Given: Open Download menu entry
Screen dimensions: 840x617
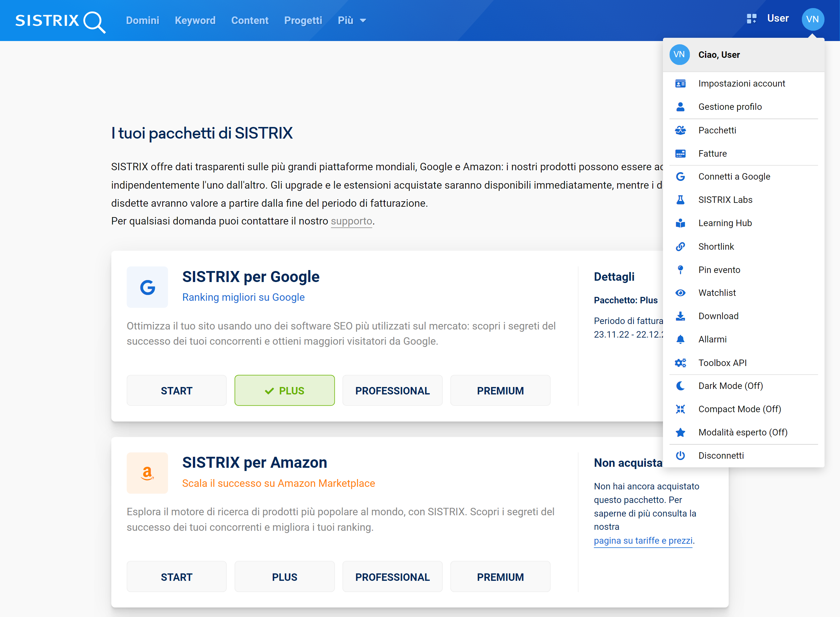Looking at the screenshot, I should click(x=743, y=316).
